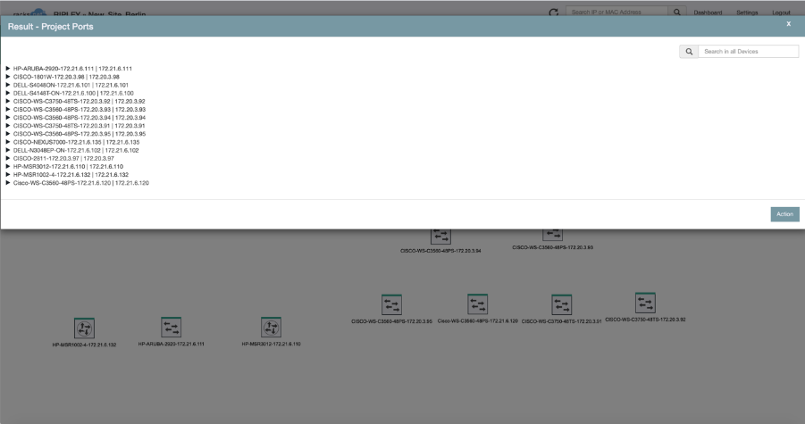Expand the CISCO-NEXUS7000-172.21.6.135 device entry
Image resolution: width=806 pixels, height=424 pixels.
point(8,142)
